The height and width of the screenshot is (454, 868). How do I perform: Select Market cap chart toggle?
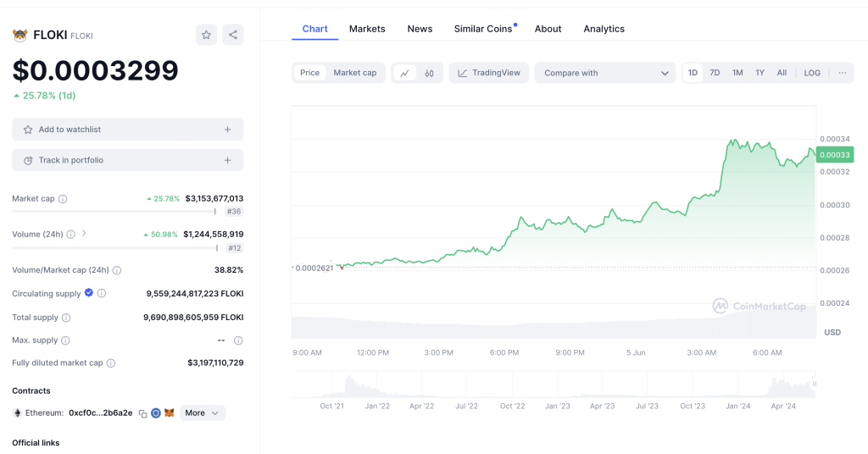point(355,73)
